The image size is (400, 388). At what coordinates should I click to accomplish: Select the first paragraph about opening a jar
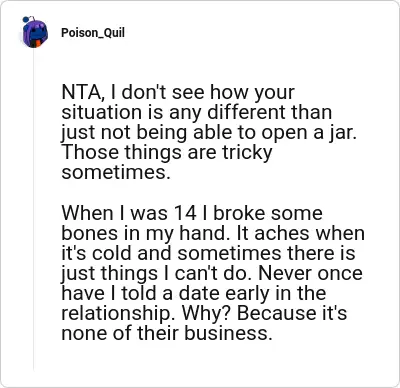pyautogui.click(x=209, y=132)
